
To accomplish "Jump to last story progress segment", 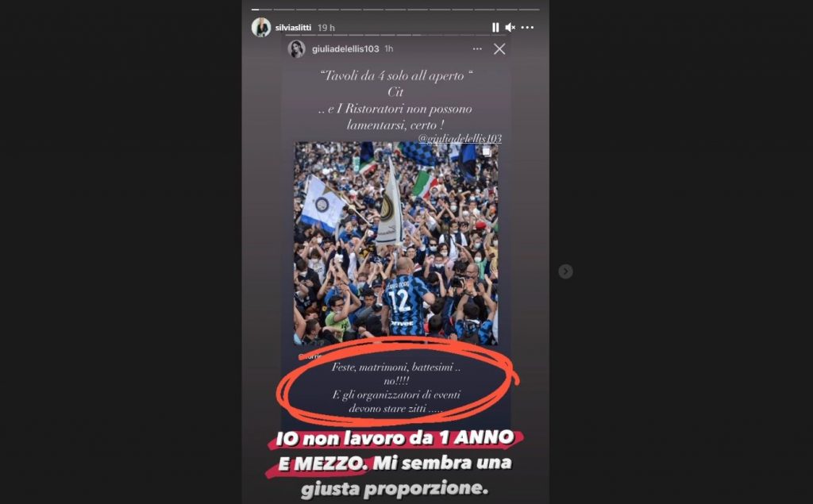I will tap(529, 10).
